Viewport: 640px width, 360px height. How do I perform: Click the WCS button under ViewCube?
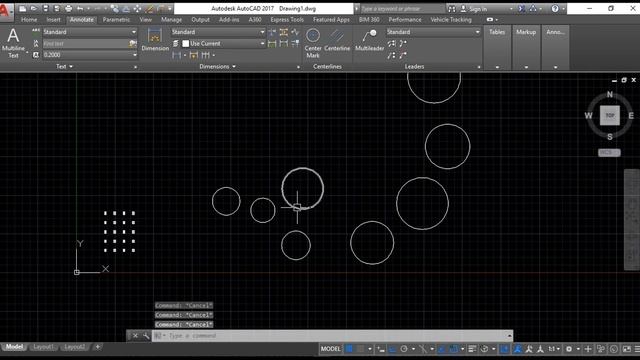609,152
